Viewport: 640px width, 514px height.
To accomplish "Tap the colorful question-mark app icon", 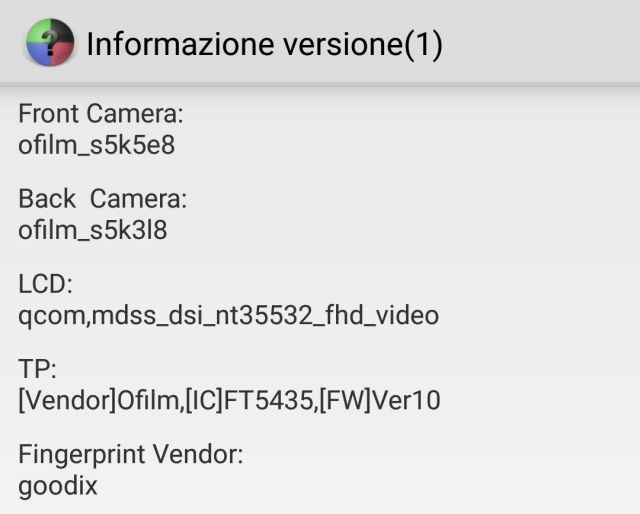I will point(50,42).
